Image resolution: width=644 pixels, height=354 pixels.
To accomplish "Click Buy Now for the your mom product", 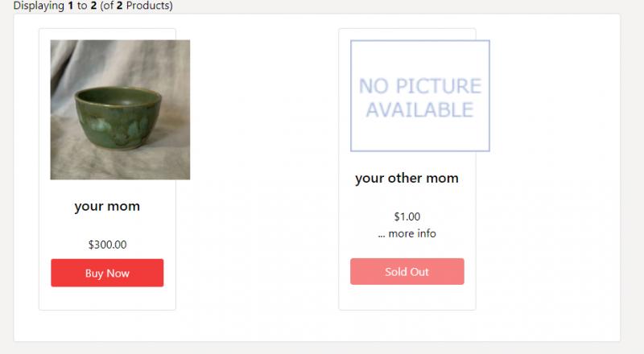I will coord(107,273).
